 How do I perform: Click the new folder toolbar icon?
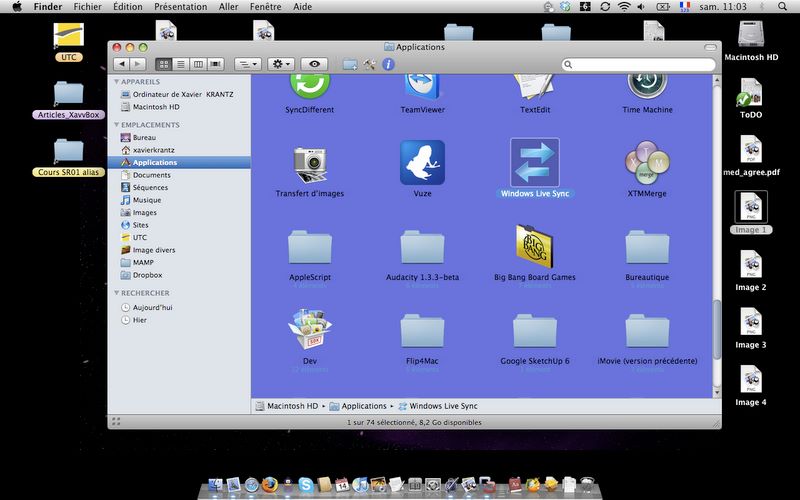(350, 64)
